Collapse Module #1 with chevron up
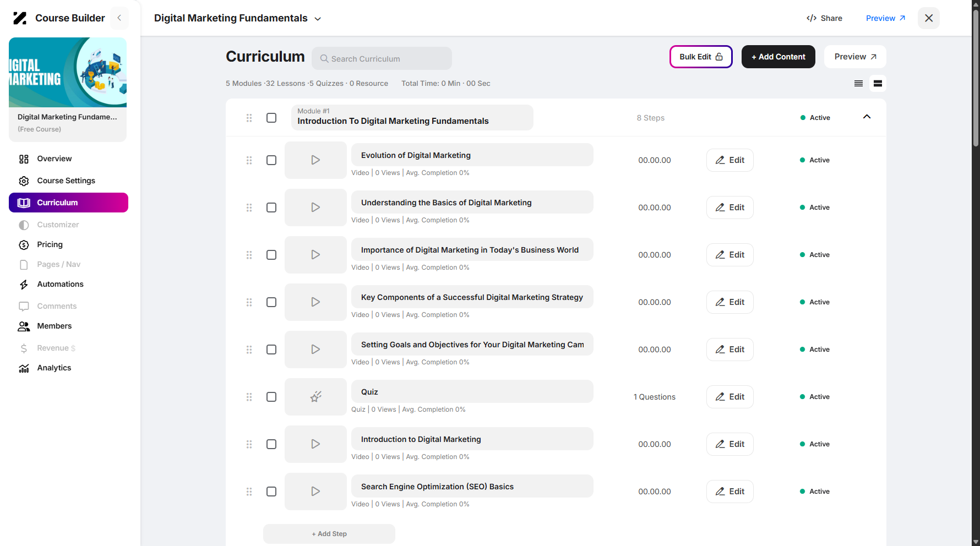Image resolution: width=980 pixels, height=546 pixels. [867, 117]
